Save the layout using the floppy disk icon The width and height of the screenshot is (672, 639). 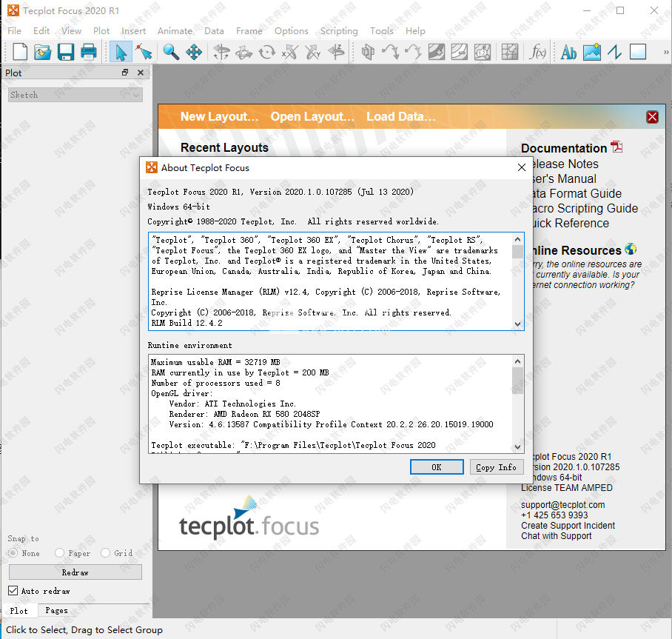66,53
